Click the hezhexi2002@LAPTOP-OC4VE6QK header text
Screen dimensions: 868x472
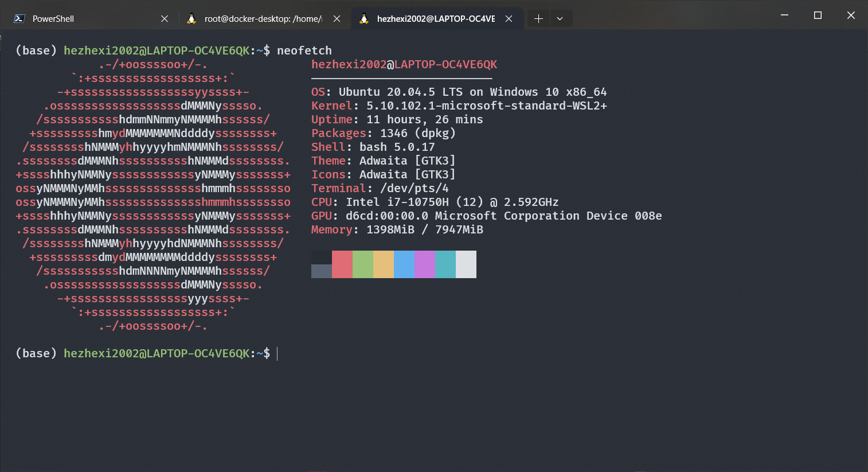point(403,64)
